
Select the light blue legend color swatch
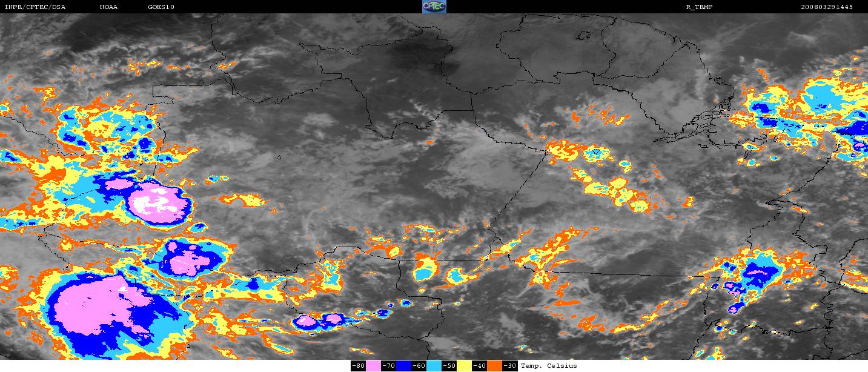(434, 366)
